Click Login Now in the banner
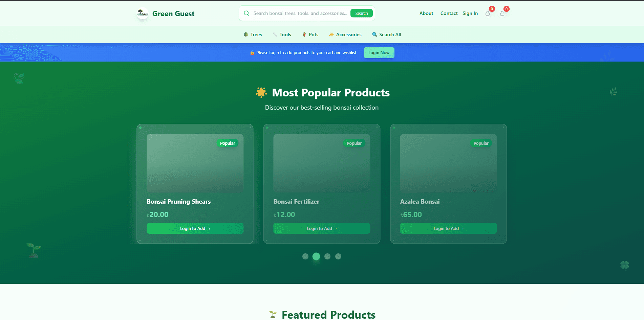The image size is (644, 320). tap(379, 52)
